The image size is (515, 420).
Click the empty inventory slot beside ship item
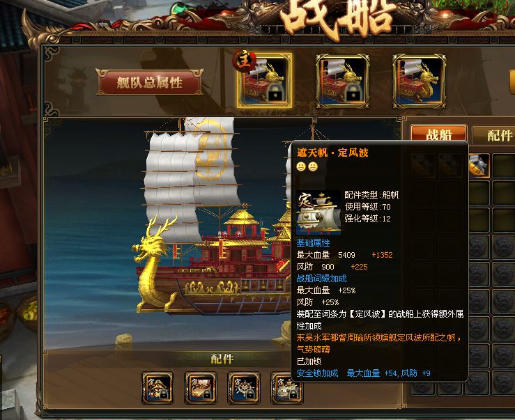[504, 166]
